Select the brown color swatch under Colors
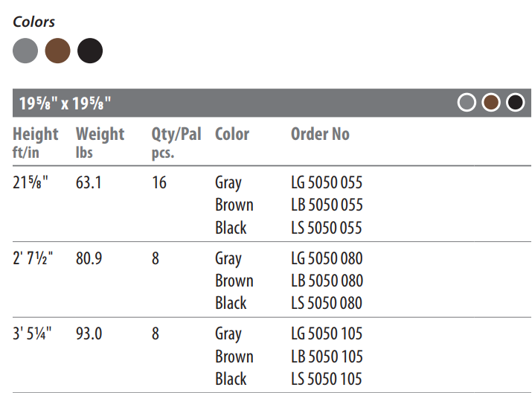This screenshot has height=393, width=532. point(58,51)
